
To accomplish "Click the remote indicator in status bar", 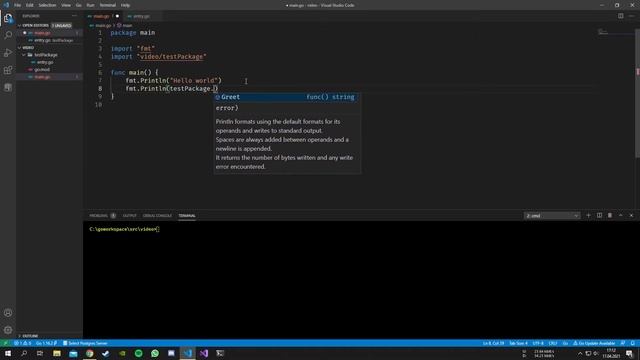I will pyautogui.click(x=5, y=343).
